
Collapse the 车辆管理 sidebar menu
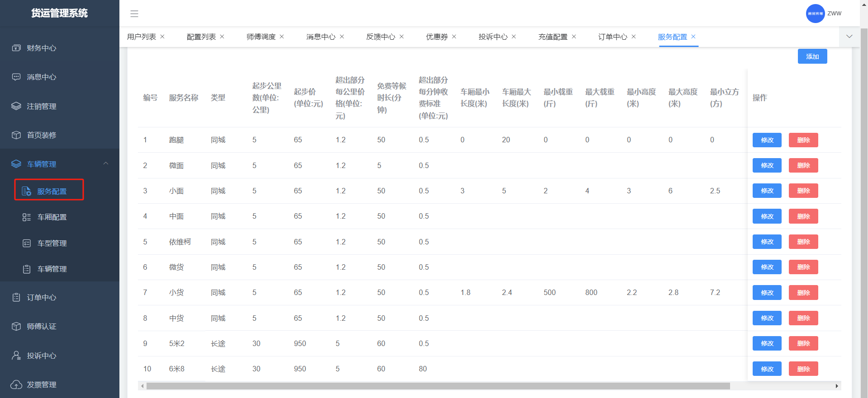(105, 164)
